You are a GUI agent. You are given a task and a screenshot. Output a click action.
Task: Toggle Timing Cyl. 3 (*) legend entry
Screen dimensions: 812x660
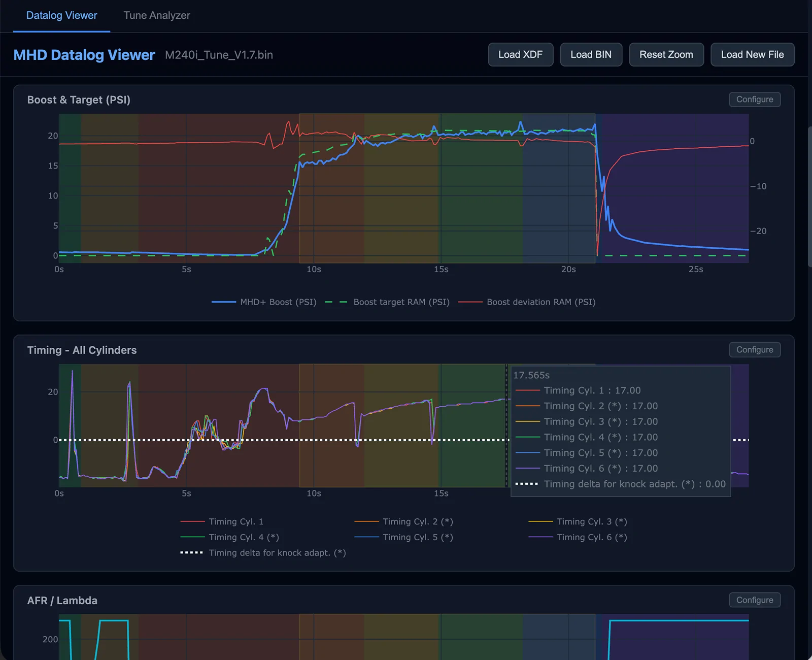pos(578,522)
